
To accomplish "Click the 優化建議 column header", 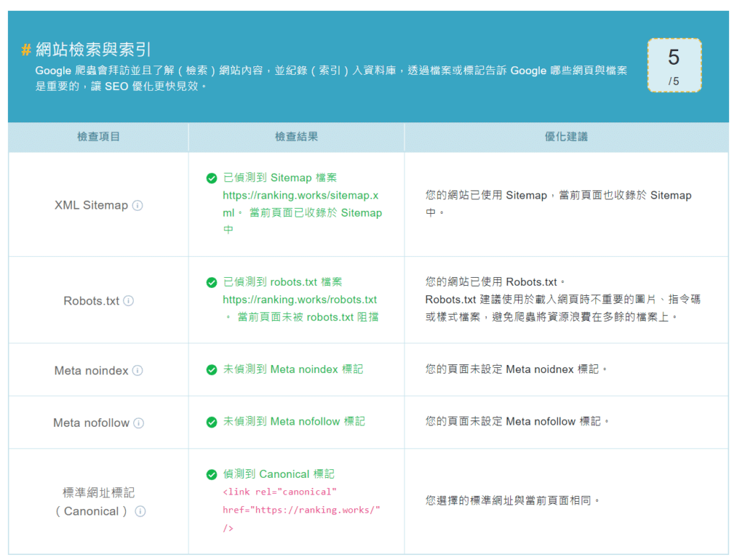I will 566,137.
